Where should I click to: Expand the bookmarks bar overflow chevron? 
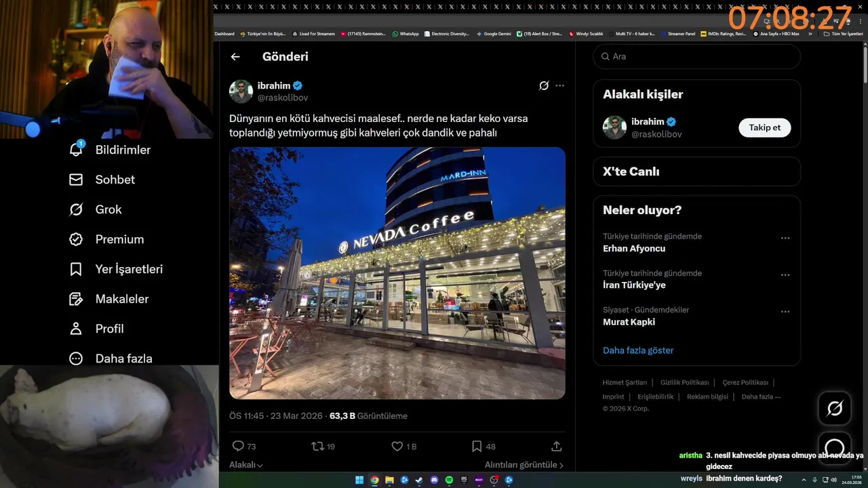click(x=810, y=33)
